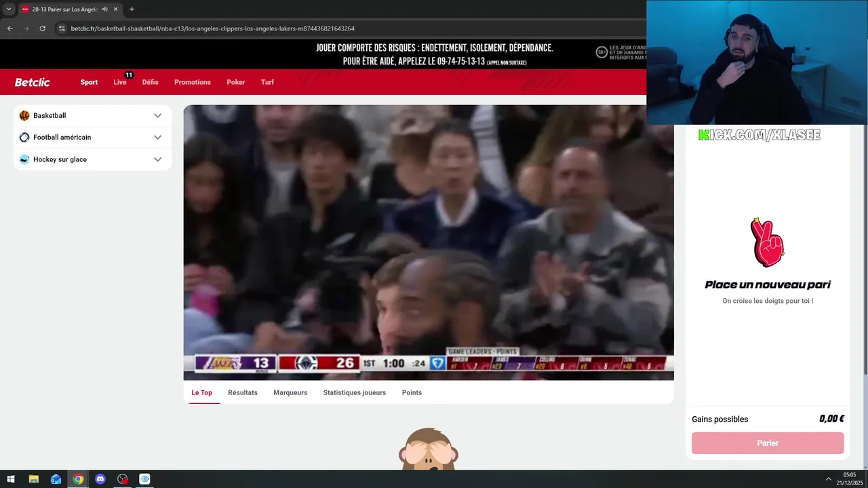Click the ice hockey icon in sidebar
868x488 pixels.
point(24,159)
